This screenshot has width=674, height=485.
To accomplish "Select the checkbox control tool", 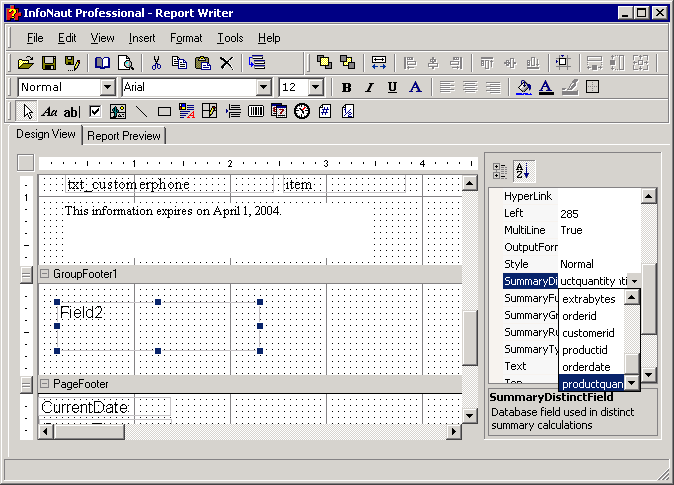I will (x=95, y=111).
